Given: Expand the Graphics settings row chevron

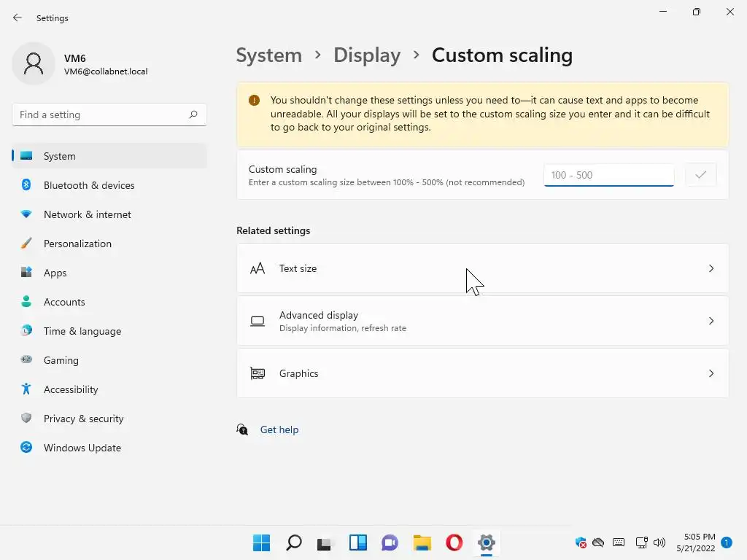Looking at the screenshot, I should pyautogui.click(x=711, y=373).
